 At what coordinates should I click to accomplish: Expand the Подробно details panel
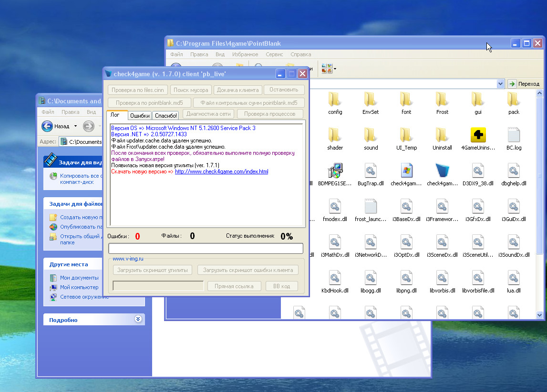click(x=138, y=319)
